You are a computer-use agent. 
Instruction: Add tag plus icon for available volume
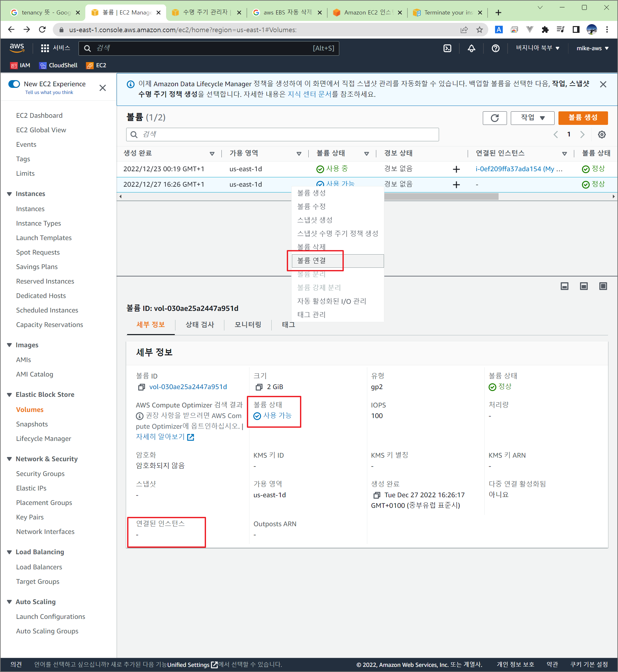(456, 184)
